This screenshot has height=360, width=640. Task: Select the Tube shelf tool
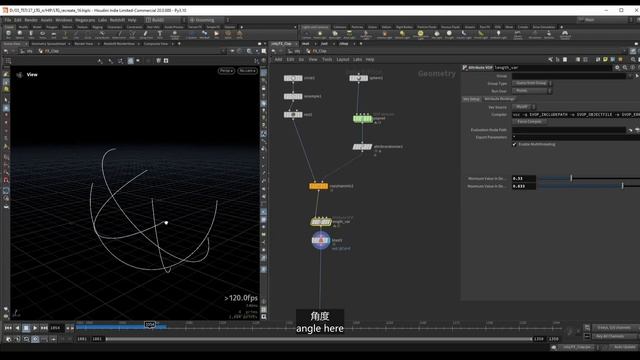pyautogui.click(x=31, y=34)
